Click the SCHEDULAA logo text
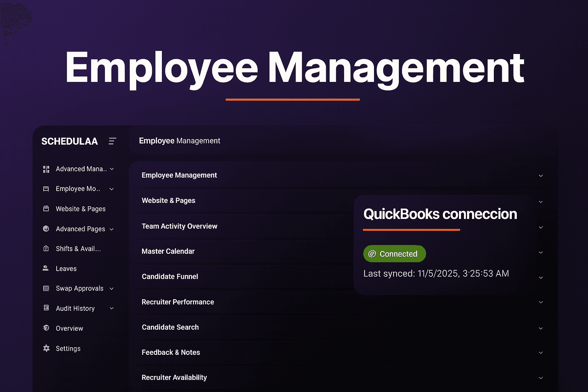 click(70, 141)
